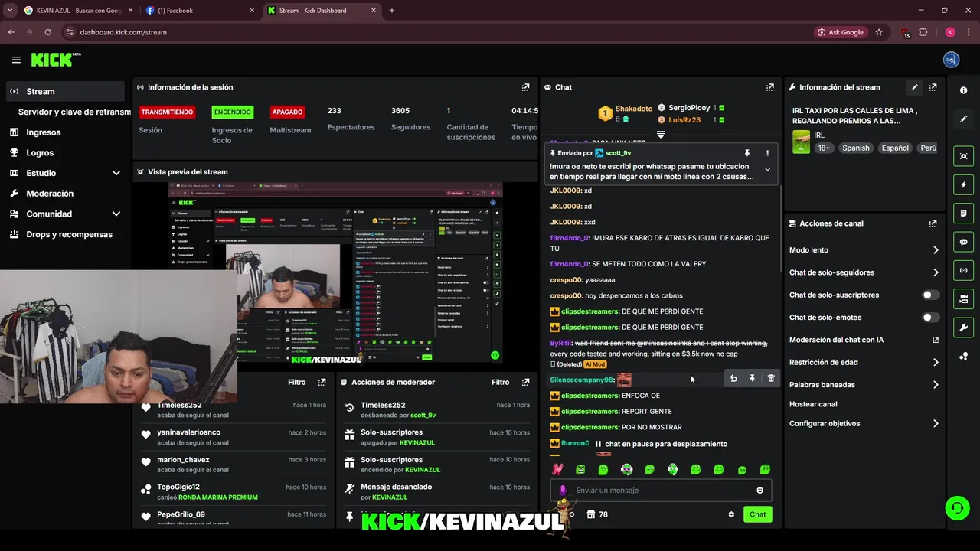This screenshot has width=980, height=551.
Task: Select Stream in the left sidebar
Action: (65, 91)
